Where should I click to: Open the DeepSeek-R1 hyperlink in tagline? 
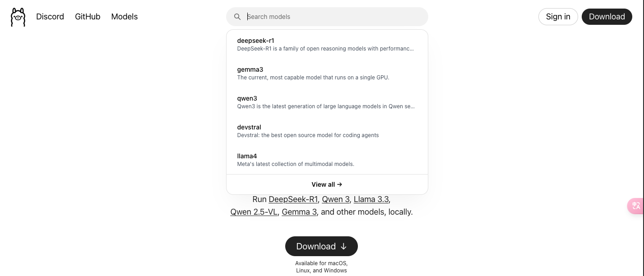(x=293, y=199)
